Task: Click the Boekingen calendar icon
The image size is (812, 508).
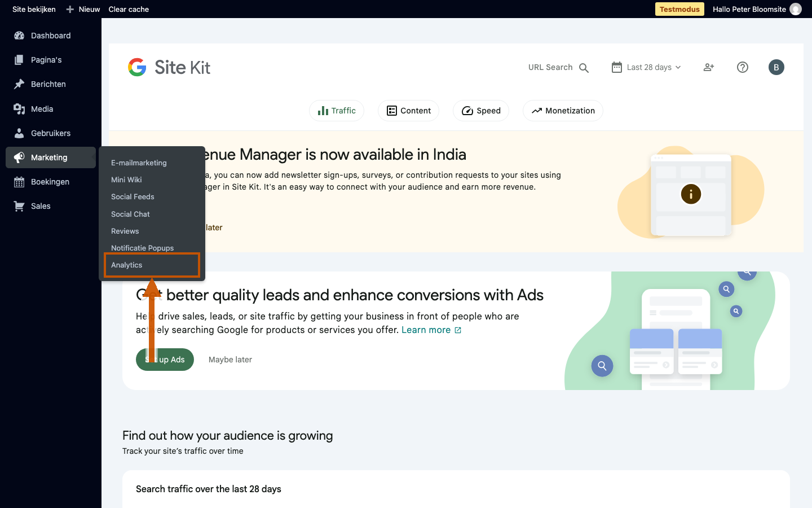Action: 19,182
